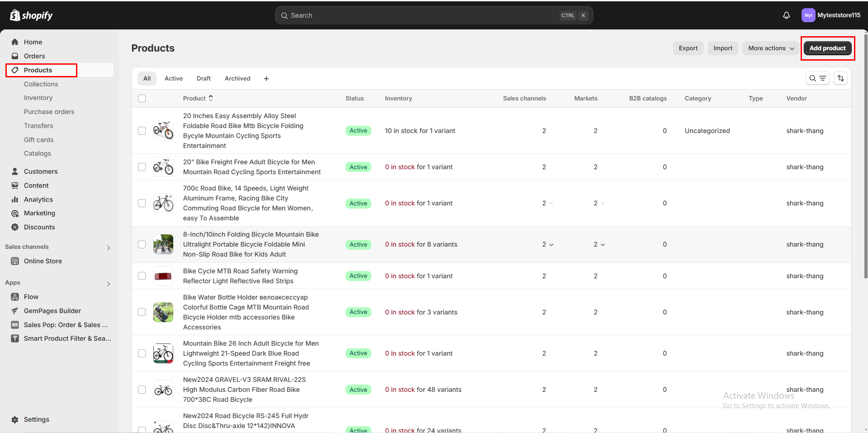The image size is (868, 433).
Task: Expand the Sales channels section
Action: [109, 247]
